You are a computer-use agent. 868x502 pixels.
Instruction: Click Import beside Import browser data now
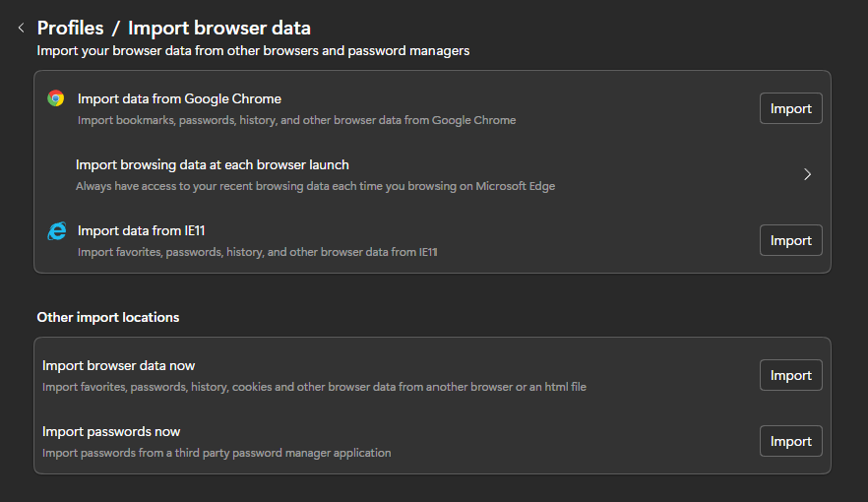pos(790,375)
